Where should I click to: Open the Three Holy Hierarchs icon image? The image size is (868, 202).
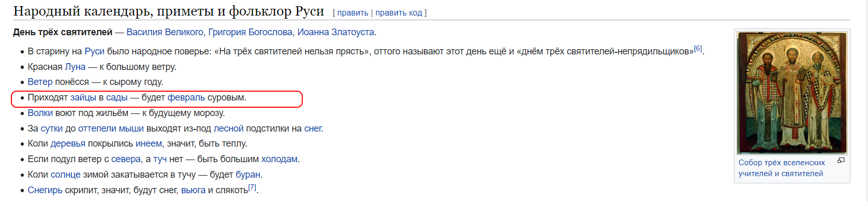pos(792,93)
